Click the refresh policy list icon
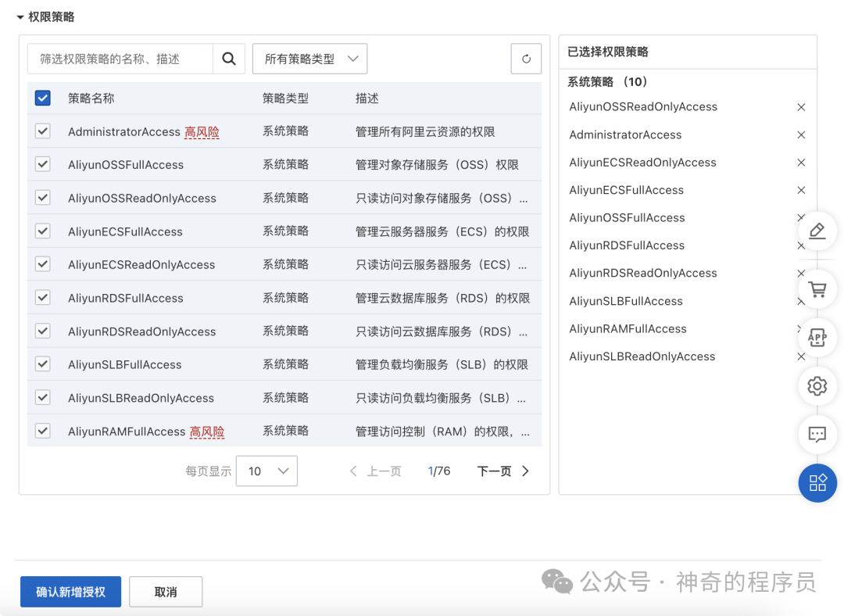The image size is (844, 616). 526,59
